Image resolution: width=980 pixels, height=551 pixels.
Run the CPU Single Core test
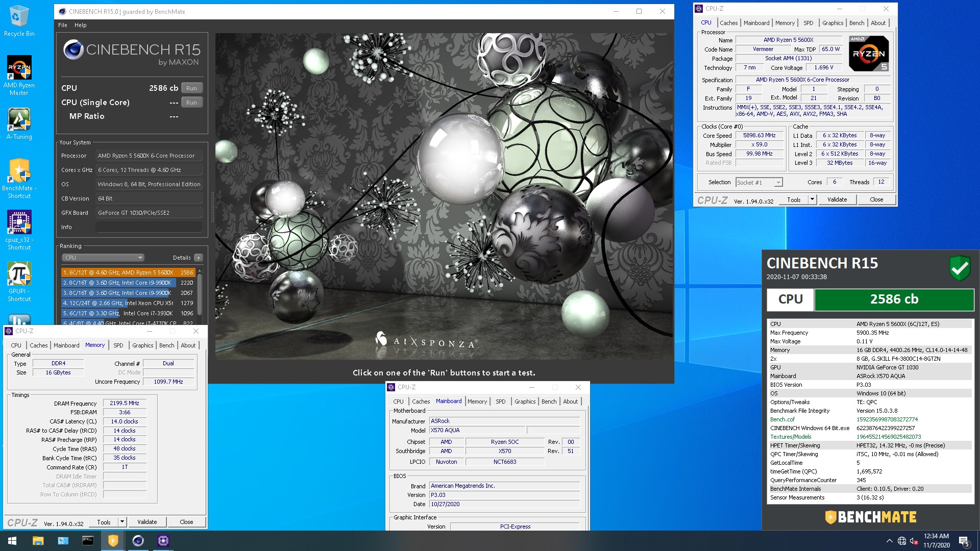191,103
